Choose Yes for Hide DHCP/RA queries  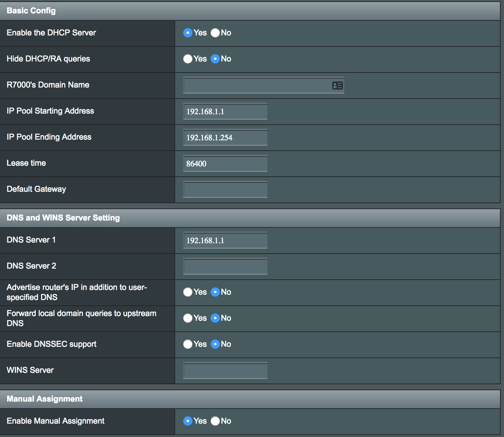point(188,59)
